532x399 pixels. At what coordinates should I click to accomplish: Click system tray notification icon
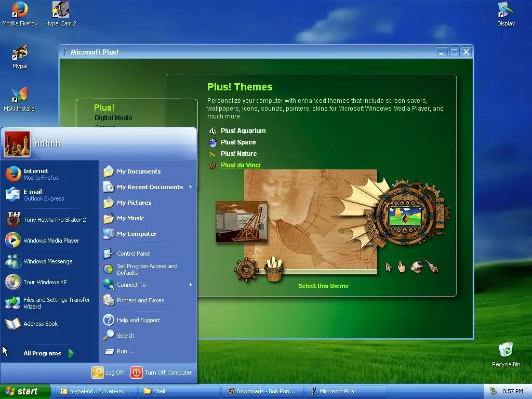[x=493, y=391]
